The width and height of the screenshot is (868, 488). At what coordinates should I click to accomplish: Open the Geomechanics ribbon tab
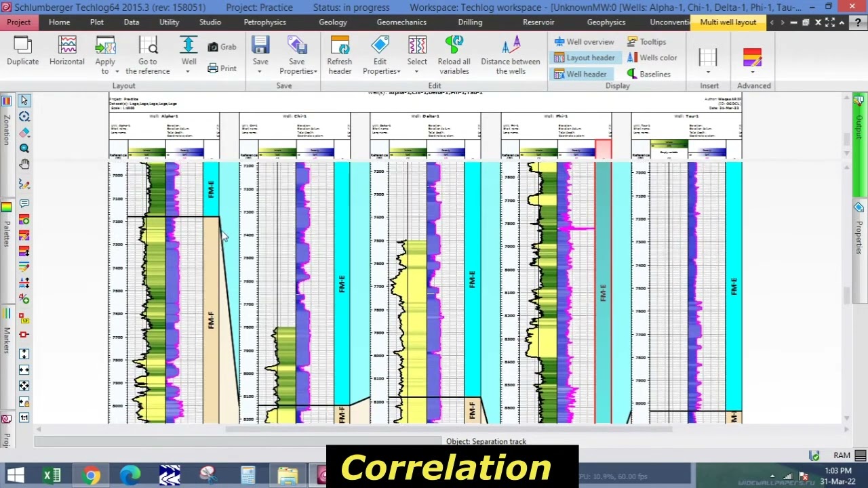[x=401, y=22]
